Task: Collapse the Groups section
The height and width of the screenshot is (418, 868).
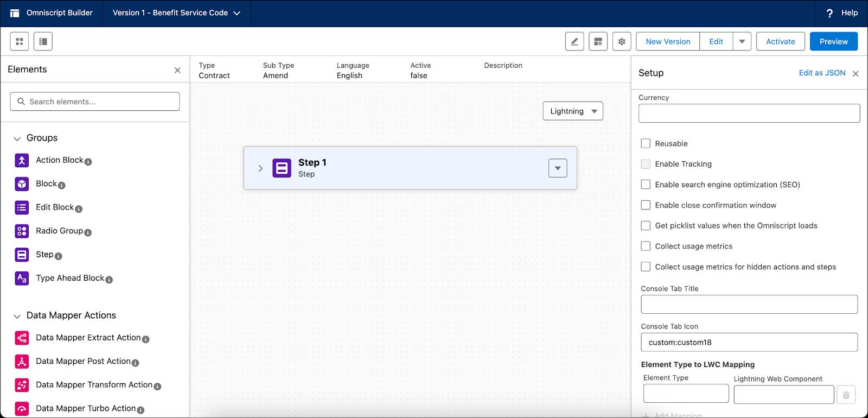Action: click(x=17, y=139)
